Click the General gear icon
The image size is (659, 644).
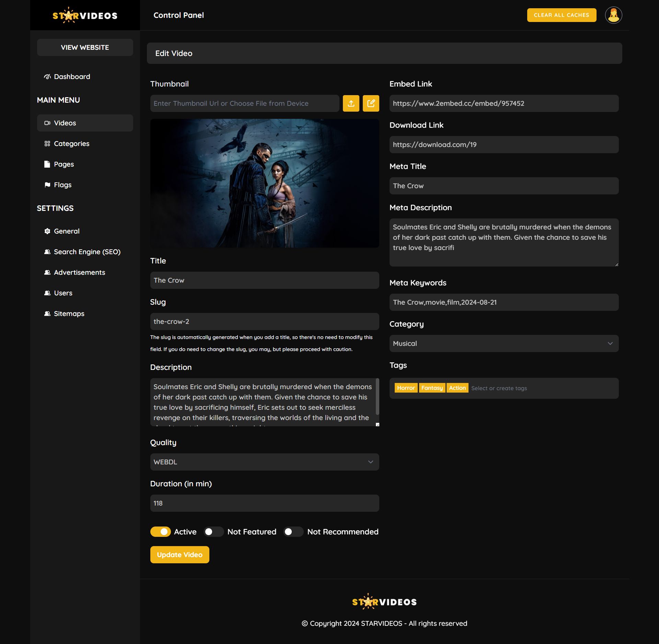(47, 231)
